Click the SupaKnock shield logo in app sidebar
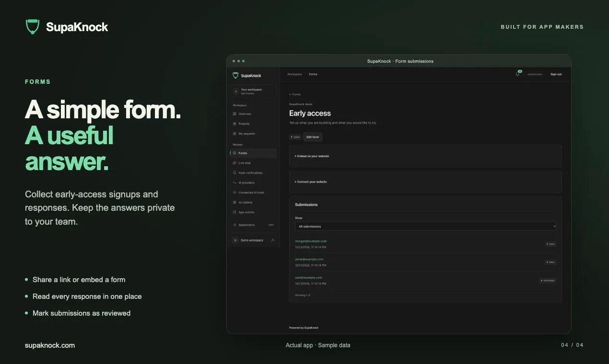The height and width of the screenshot is (364, 609). [235, 76]
